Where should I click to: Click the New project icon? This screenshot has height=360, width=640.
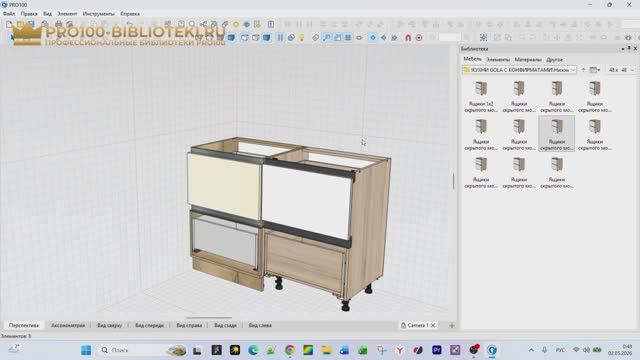coord(9,24)
